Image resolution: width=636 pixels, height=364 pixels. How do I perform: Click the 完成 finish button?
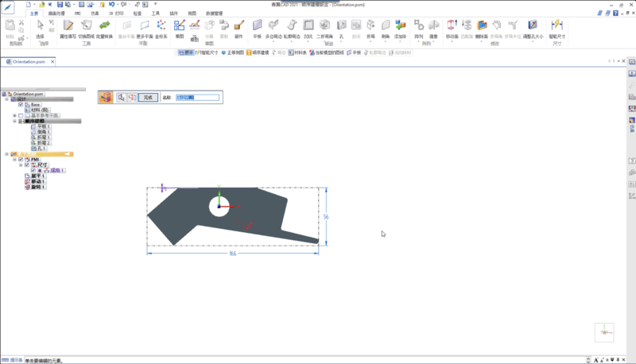pos(148,97)
